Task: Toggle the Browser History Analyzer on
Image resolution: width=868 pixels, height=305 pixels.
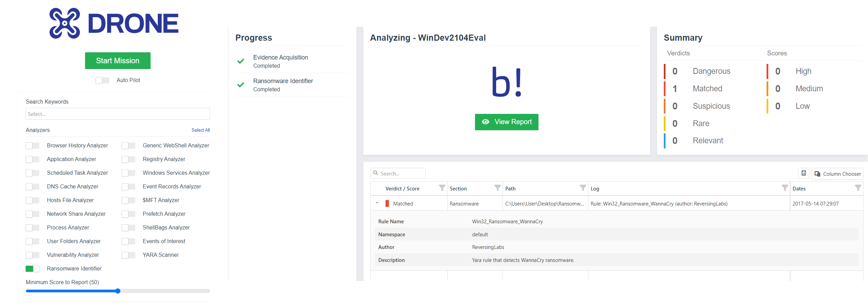Action: click(33, 146)
